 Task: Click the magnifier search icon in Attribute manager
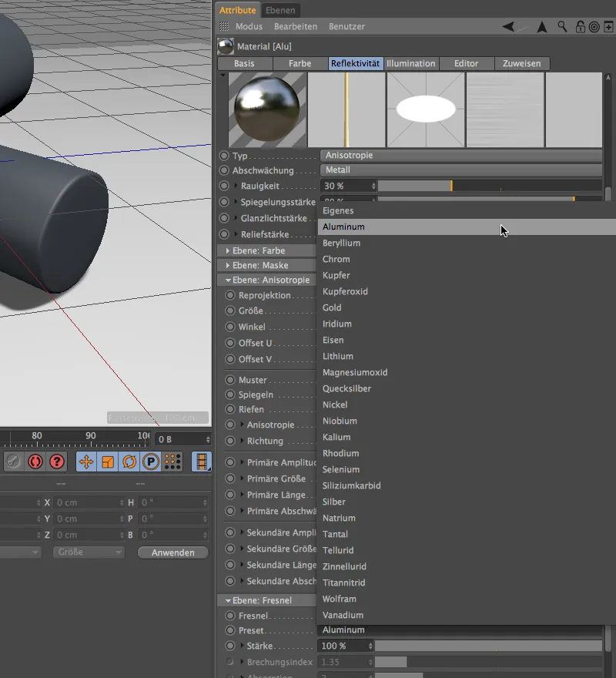tap(563, 27)
